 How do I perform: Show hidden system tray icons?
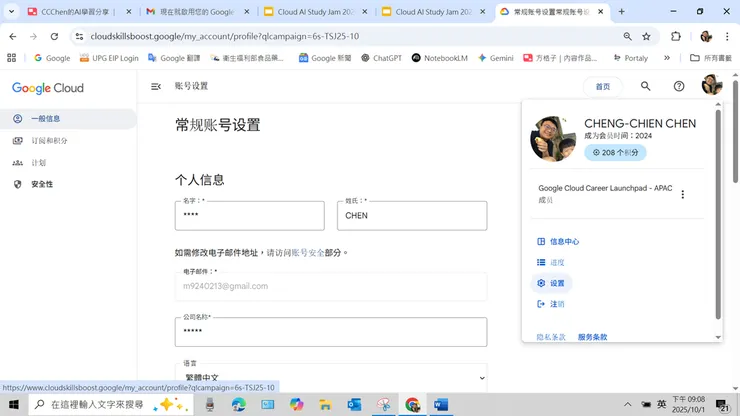pyautogui.click(x=627, y=405)
